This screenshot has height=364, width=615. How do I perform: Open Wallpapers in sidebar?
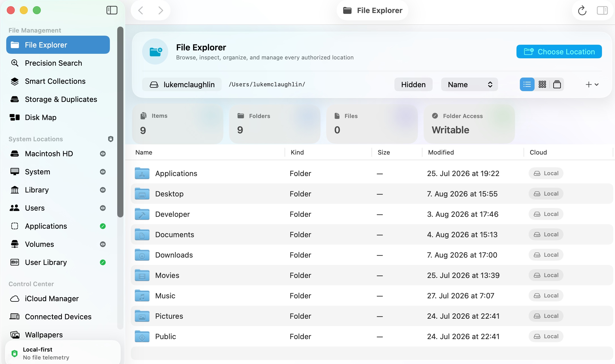tap(58, 335)
